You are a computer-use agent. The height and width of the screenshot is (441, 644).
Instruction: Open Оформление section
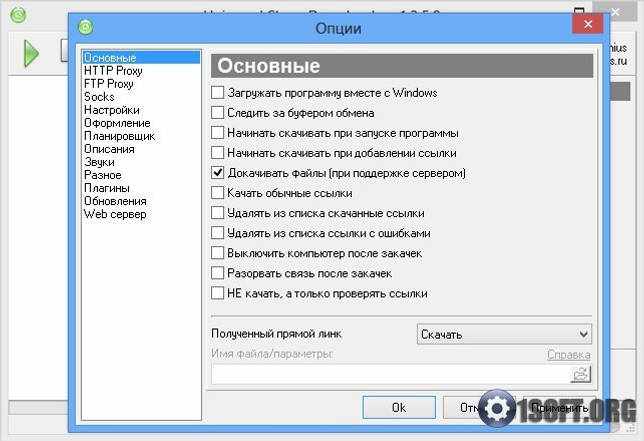point(117,123)
